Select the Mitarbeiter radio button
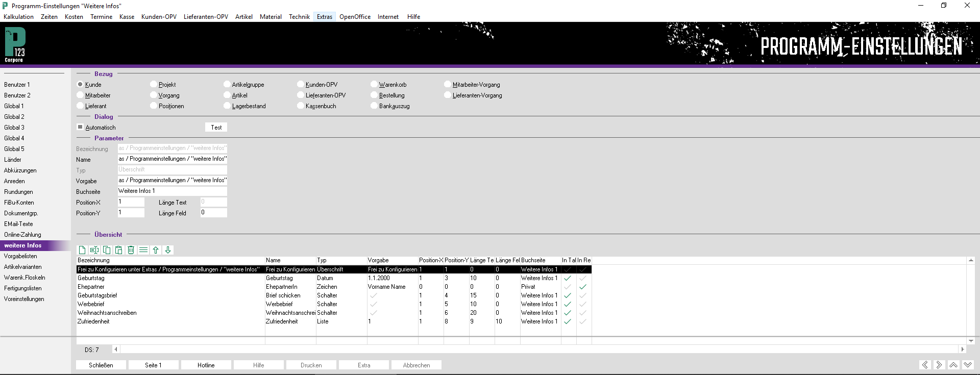This screenshot has height=375, width=980. (x=80, y=95)
